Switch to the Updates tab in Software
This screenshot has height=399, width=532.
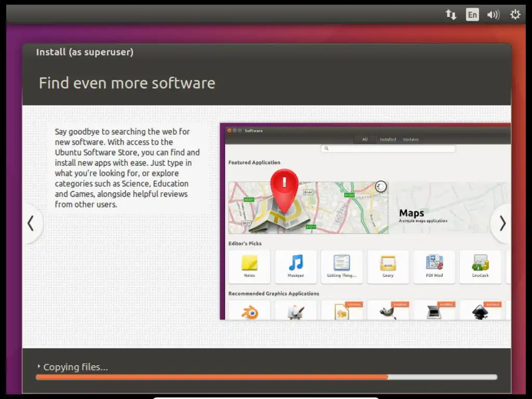click(x=411, y=139)
